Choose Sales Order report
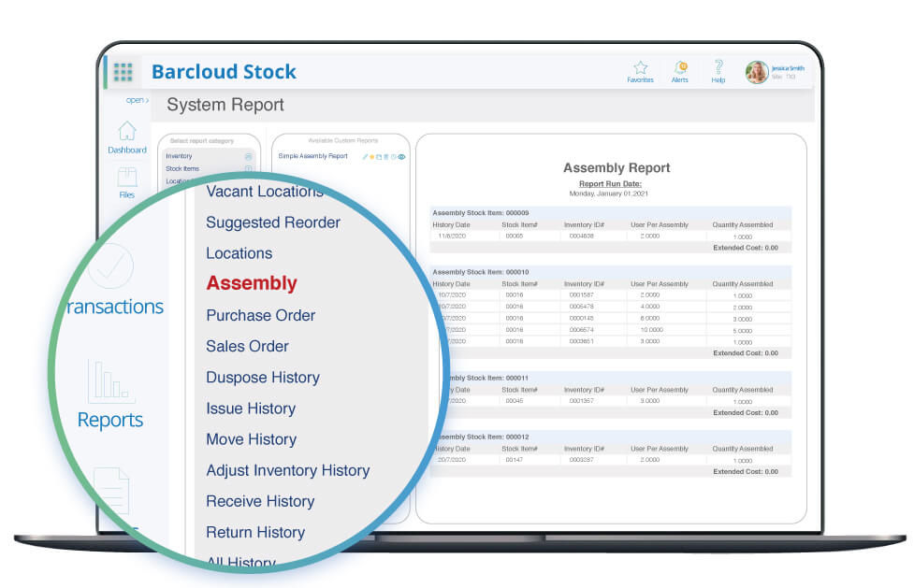The image size is (914, 588). click(247, 346)
